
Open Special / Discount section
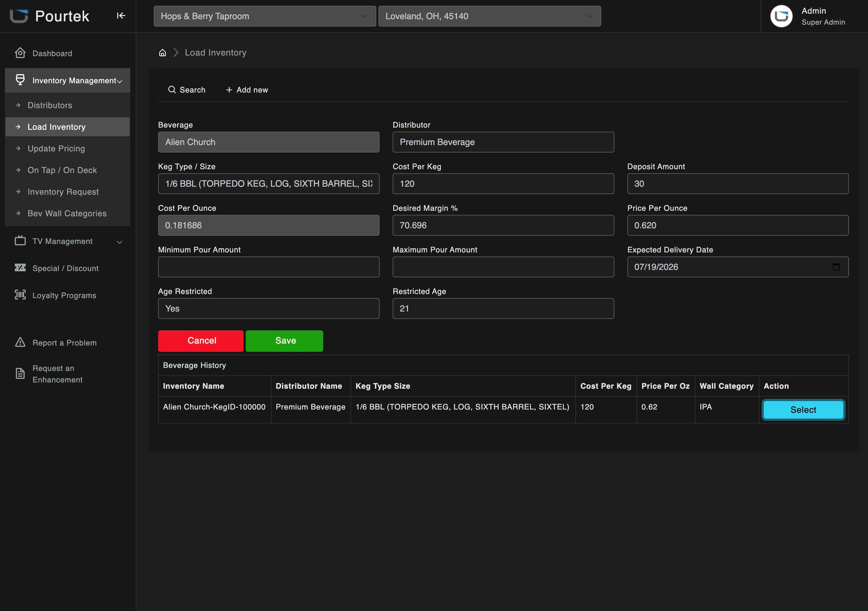tap(68, 268)
